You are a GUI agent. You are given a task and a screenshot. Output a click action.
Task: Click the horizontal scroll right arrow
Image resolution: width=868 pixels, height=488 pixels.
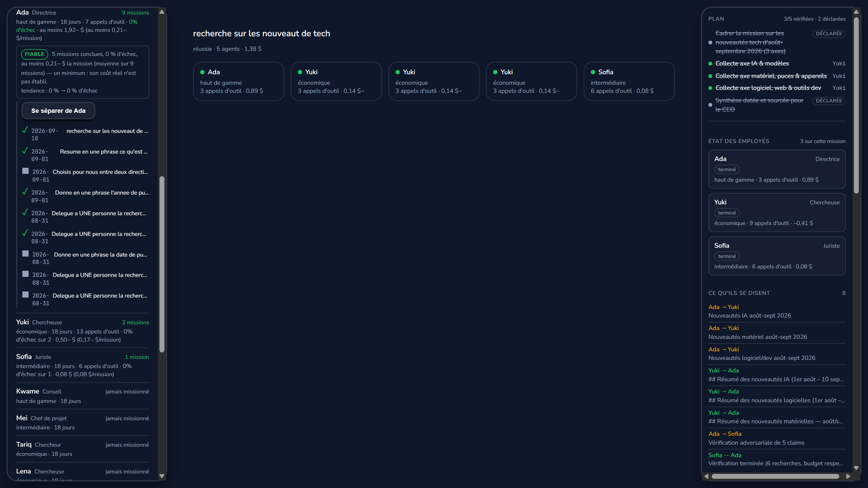click(x=848, y=476)
